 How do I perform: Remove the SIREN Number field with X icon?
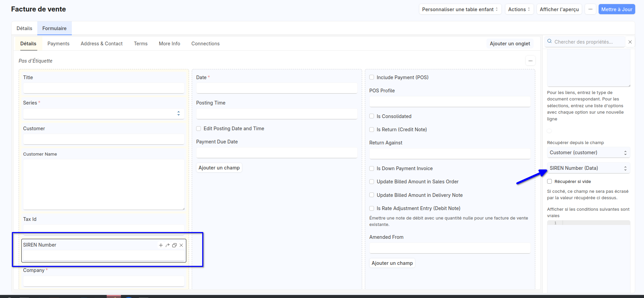pos(181,245)
